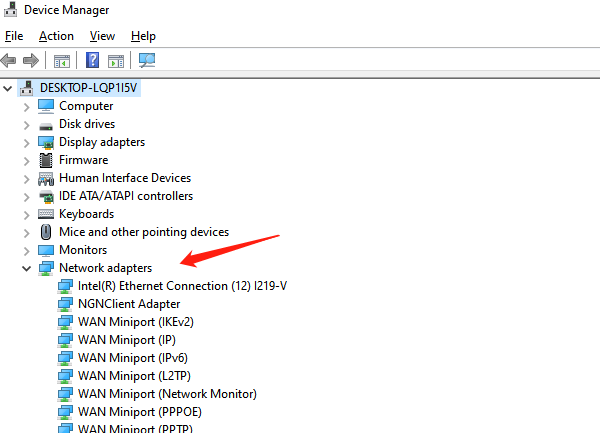Select the Firmware label
Screen dimensions: 600x433
point(83,160)
